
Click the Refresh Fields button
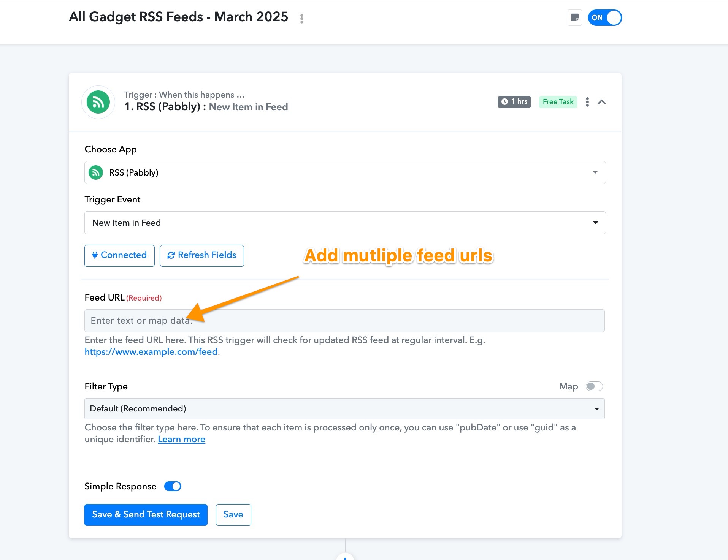tap(202, 256)
